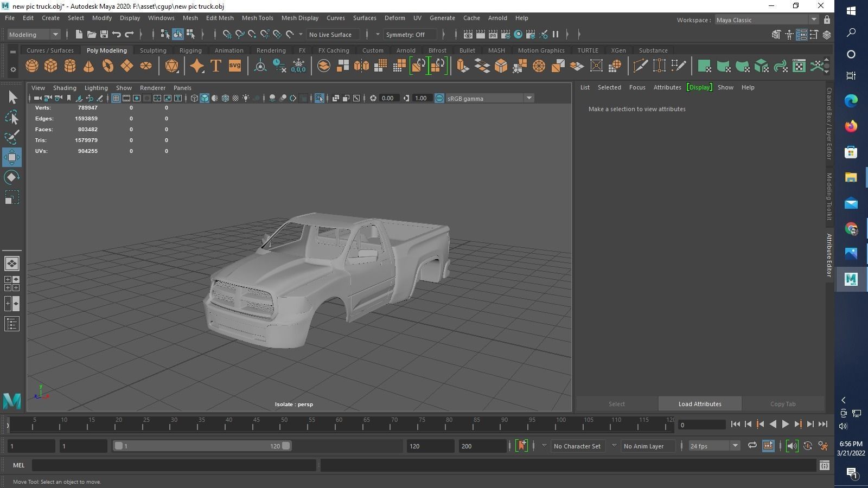The width and height of the screenshot is (868, 488).
Task: Open the Script Editor icon
Action: (x=825, y=465)
